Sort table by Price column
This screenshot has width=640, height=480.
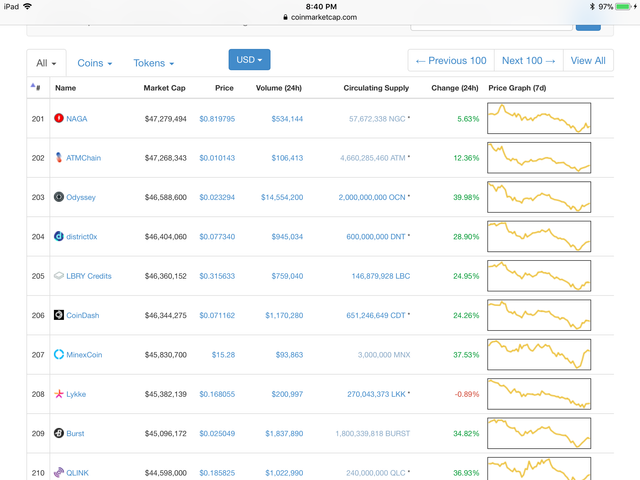(x=224, y=88)
